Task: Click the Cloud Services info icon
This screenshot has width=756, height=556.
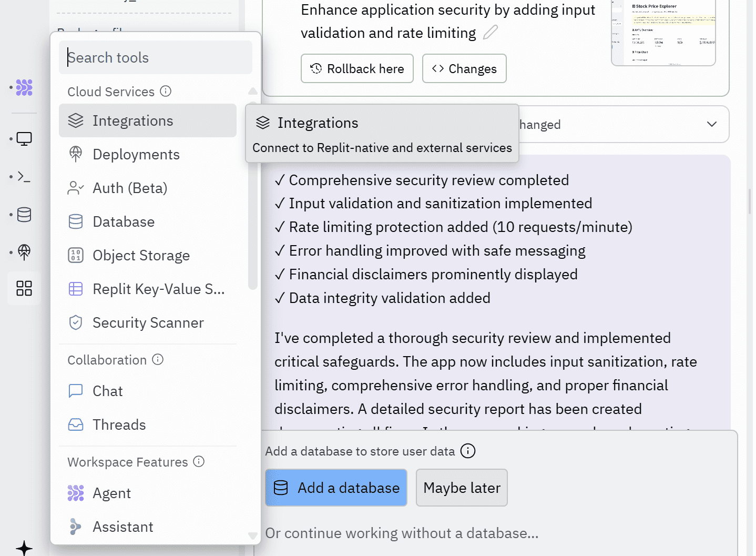Action: (x=166, y=91)
